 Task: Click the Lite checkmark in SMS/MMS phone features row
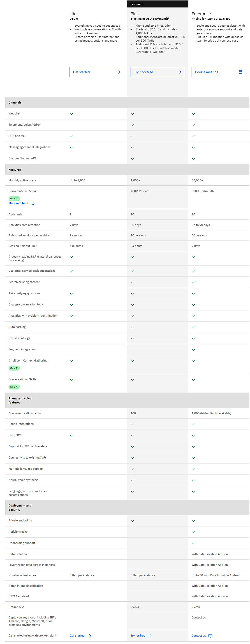pyautogui.click(x=72, y=436)
